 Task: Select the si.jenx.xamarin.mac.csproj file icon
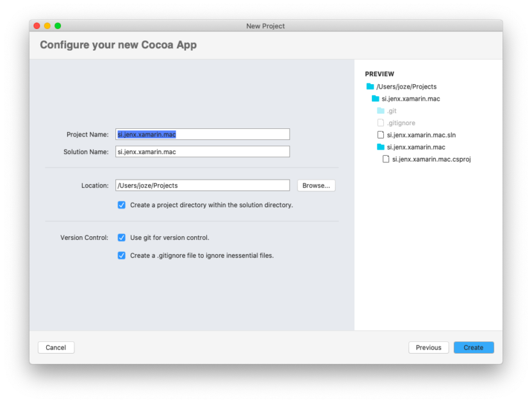(386, 159)
